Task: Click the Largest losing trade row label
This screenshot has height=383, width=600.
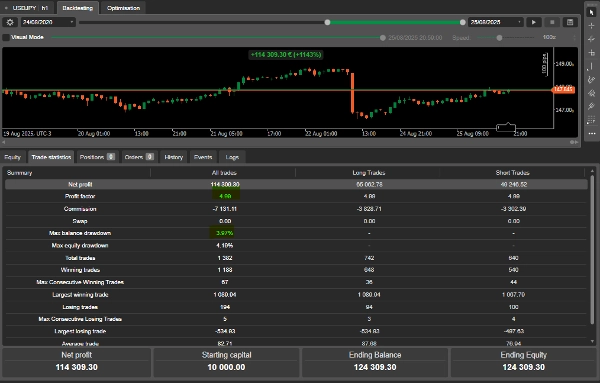Action: coord(80,331)
